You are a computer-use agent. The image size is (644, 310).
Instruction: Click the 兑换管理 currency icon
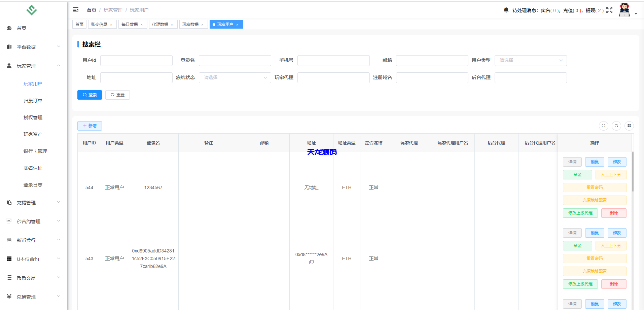pyautogui.click(x=9, y=296)
